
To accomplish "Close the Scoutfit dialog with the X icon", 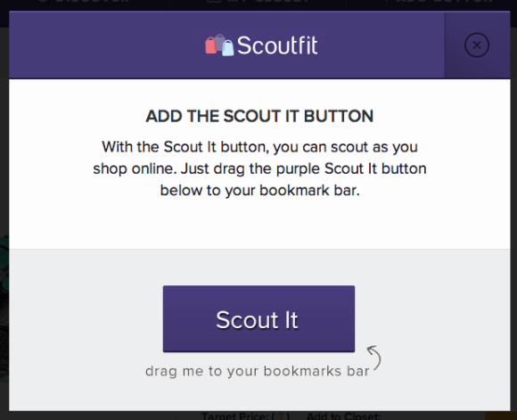I will click(477, 45).
